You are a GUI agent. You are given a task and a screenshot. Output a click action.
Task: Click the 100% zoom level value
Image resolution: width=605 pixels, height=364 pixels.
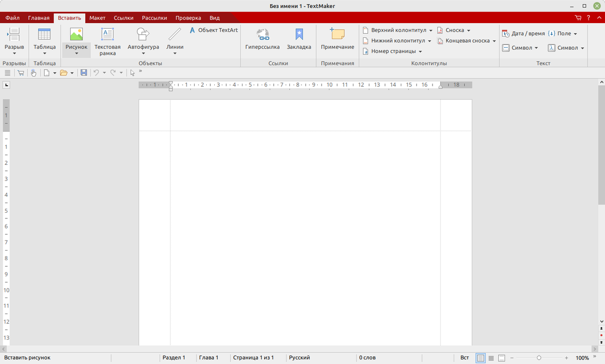coord(582,358)
